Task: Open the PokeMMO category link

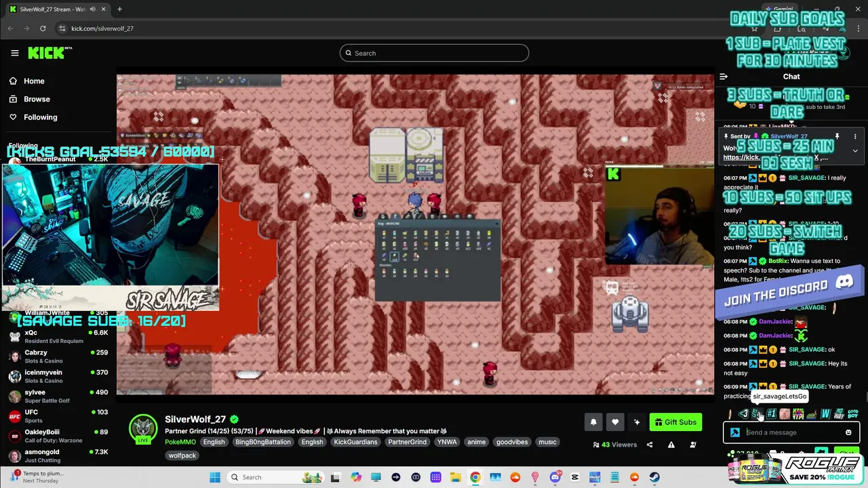Action: pos(180,442)
